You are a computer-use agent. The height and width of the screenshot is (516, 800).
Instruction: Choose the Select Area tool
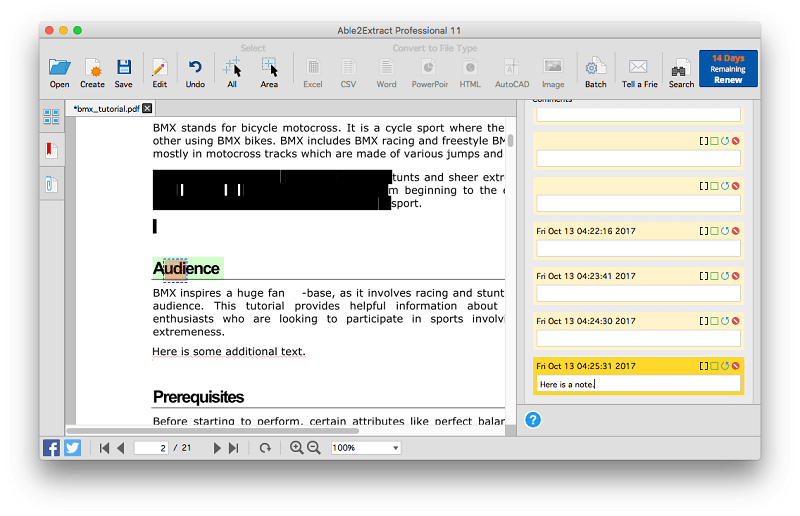tap(269, 73)
